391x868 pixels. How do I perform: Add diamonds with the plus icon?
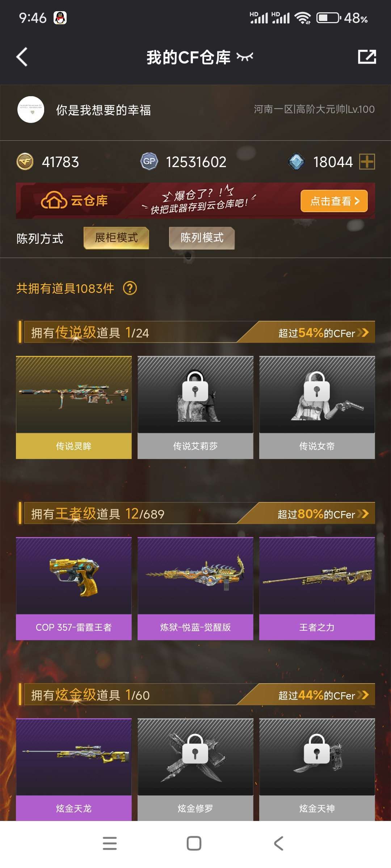pos(367,161)
